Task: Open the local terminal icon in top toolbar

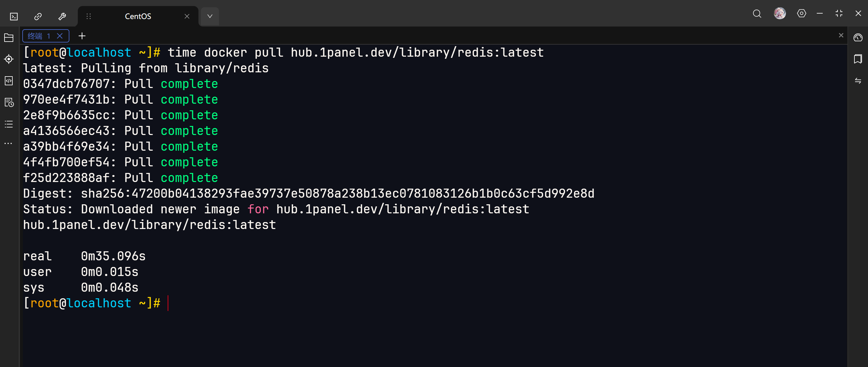Action: click(x=14, y=16)
